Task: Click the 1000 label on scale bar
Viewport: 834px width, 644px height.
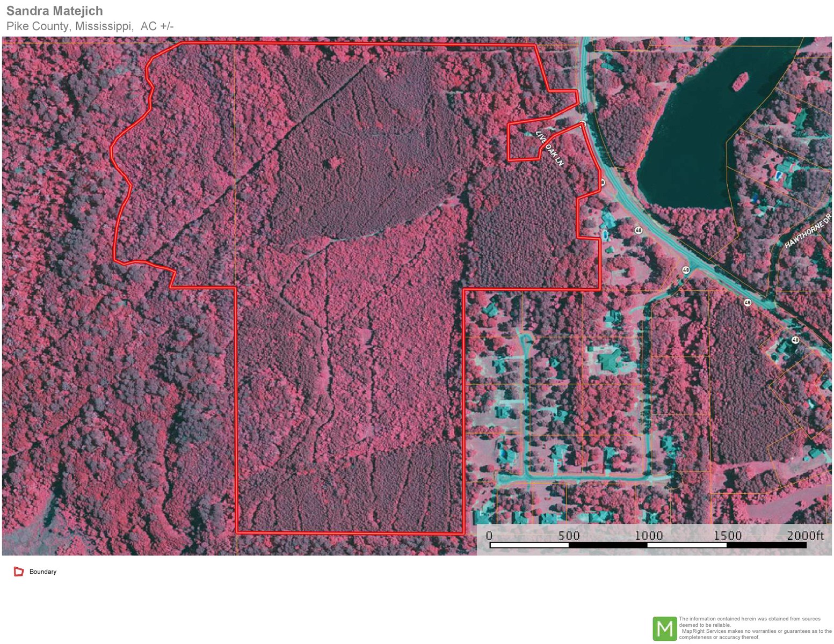Action: 648,536
